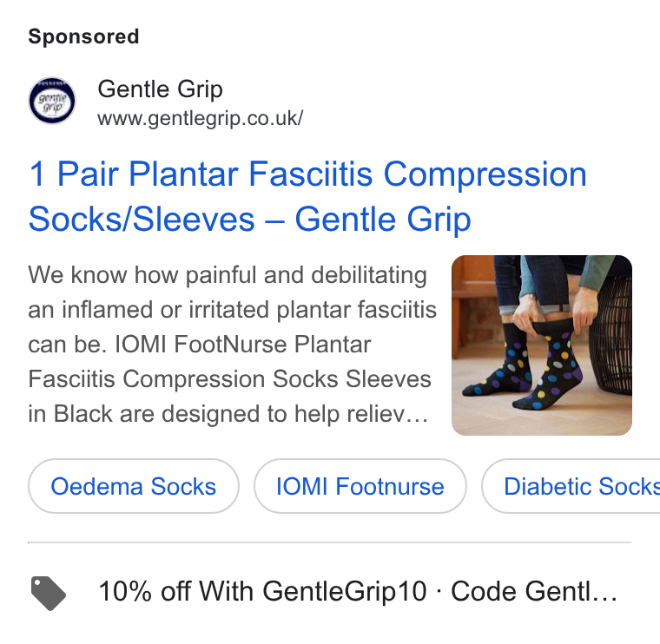Visit the www.gentlegrip.co.uk URL link
The image size is (660, 644).
(x=200, y=118)
